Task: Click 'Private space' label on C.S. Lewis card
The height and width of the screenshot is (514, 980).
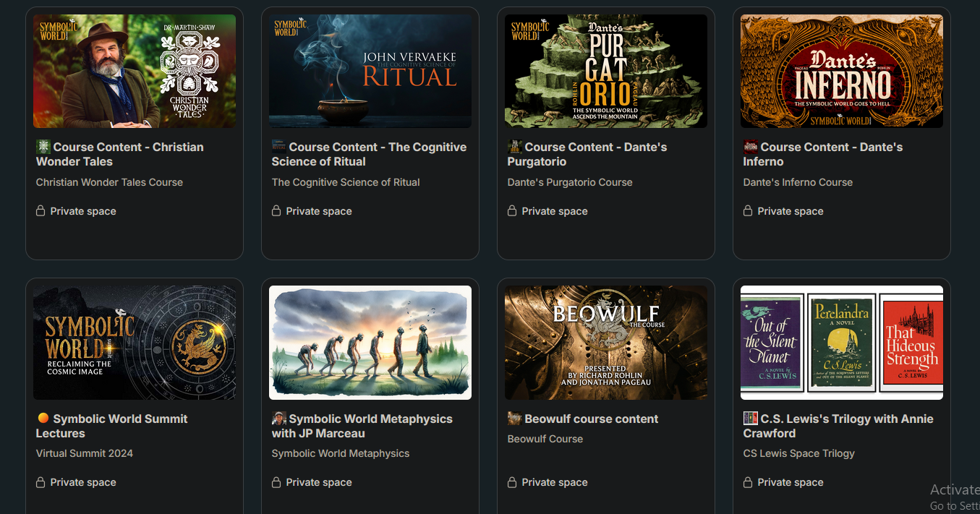Action: click(791, 482)
